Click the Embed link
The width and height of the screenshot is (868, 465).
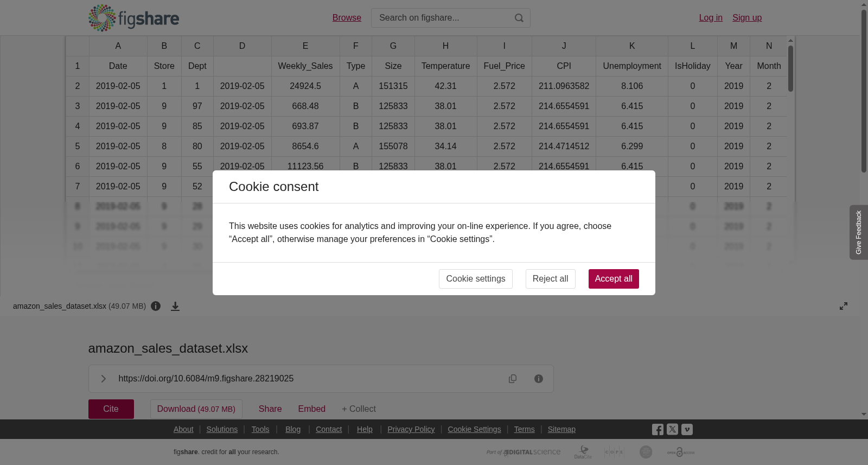312,409
